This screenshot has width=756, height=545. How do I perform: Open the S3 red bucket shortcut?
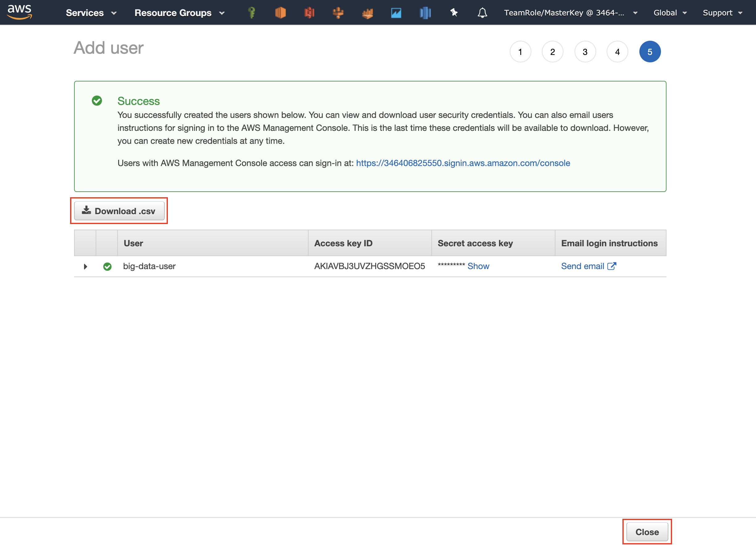tap(309, 13)
